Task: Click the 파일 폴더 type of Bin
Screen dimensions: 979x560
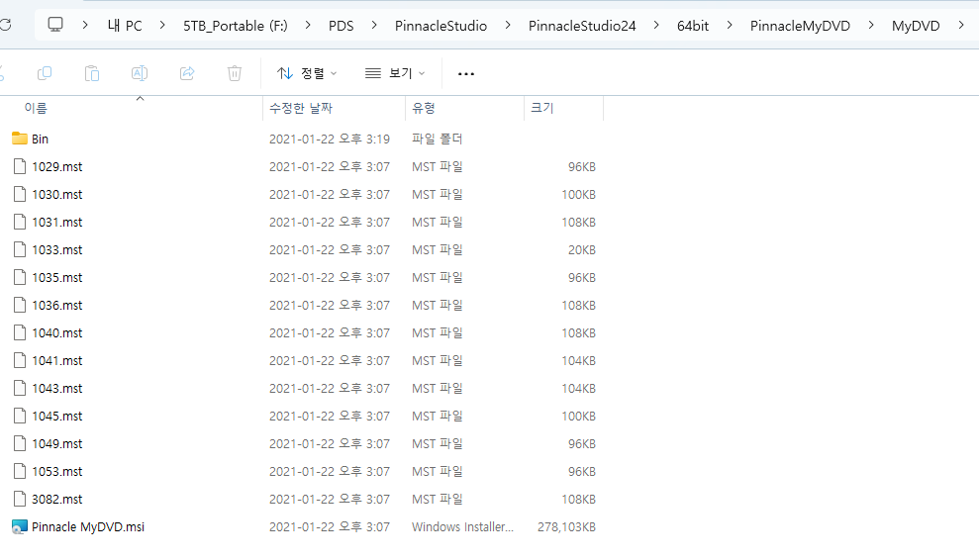Action: pyautogui.click(x=438, y=139)
